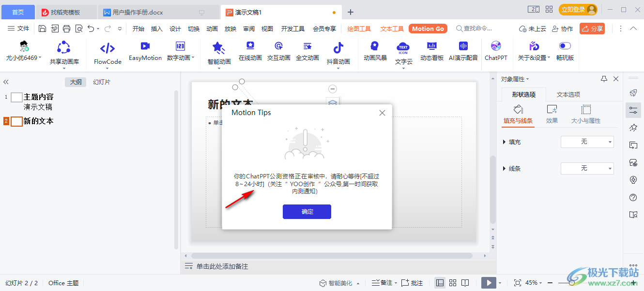Open 在线动画 online animation
Viewport: 644px width, 291px height.
(x=250, y=51)
